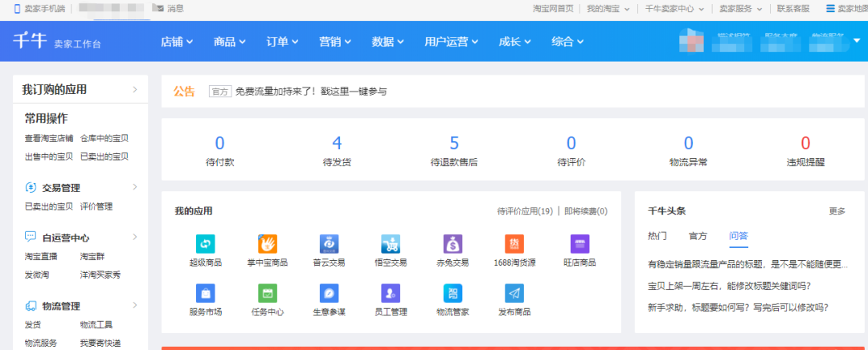The height and width of the screenshot is (350, 868).
Task: Click the 发布商品 paper plane icon
Action: (514, 293)
